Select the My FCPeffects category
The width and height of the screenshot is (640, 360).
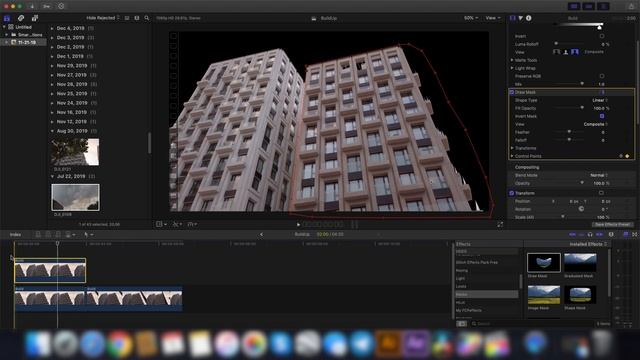(x=469, y=310)
